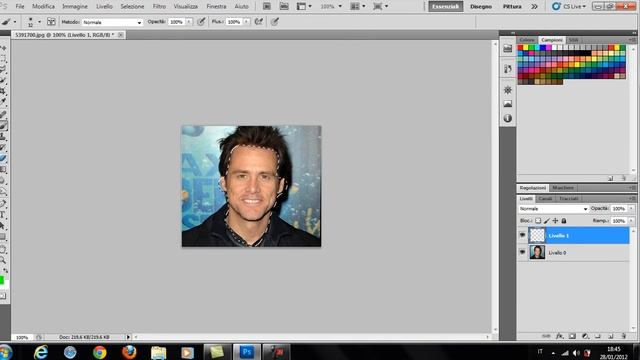Toggle lock all padlock icon
Viewport: 640px width, 360px height.
tap(564, 221)
